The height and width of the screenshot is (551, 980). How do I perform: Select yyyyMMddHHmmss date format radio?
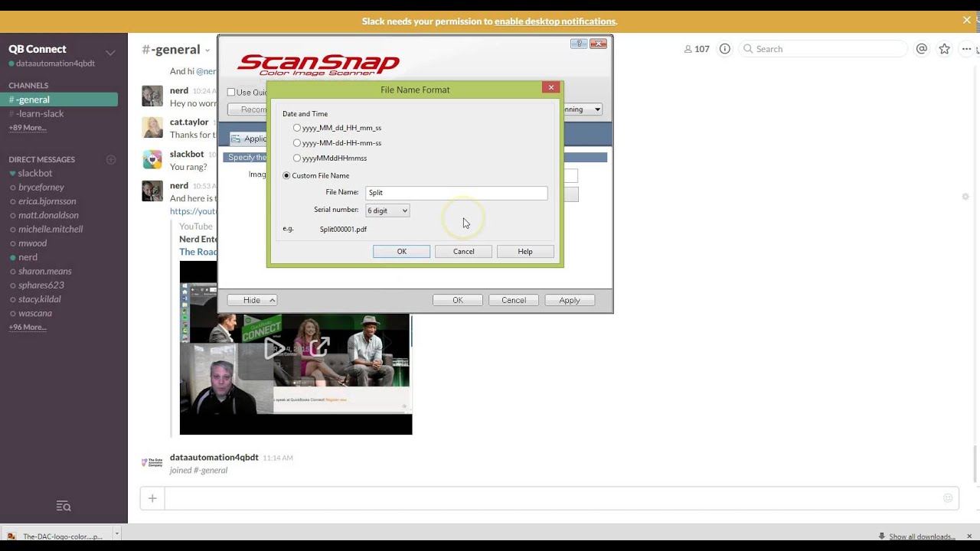click(297, 158)
